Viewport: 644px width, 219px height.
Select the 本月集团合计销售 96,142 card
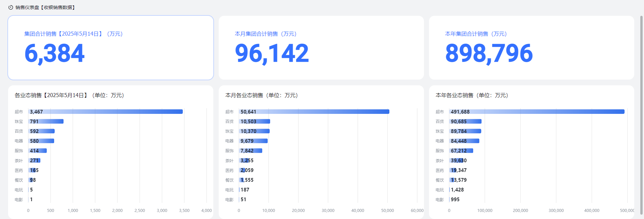321,48
